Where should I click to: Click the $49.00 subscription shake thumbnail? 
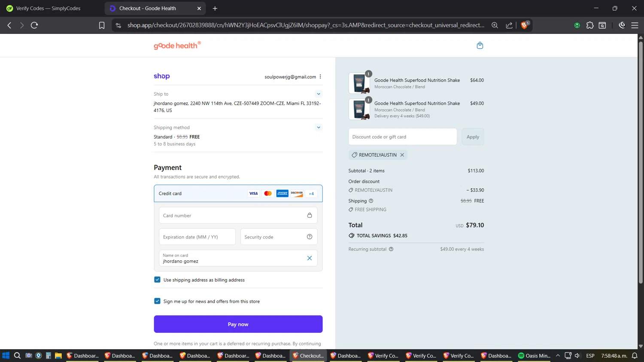tap(359, 109)
